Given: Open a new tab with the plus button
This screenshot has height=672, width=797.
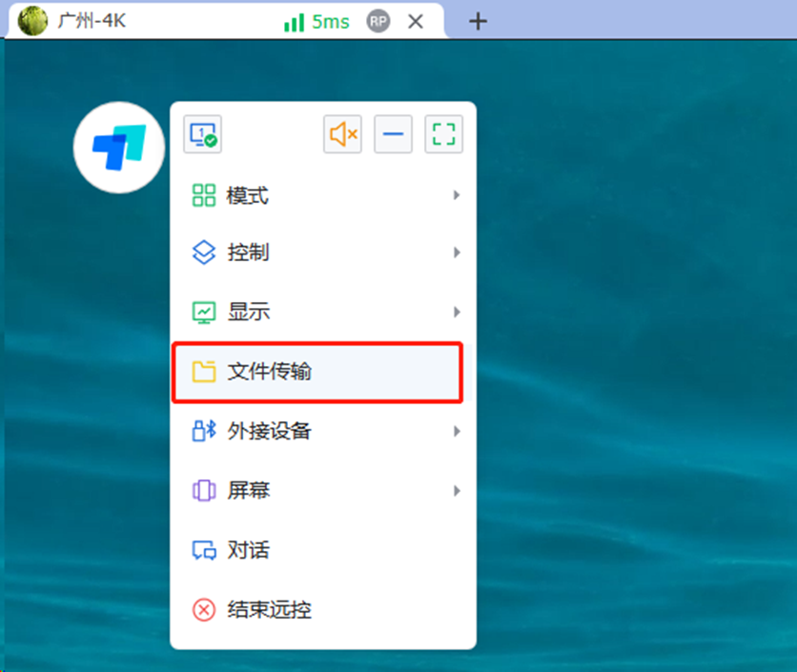Looking at the screenshot, I should click(478, 21).
